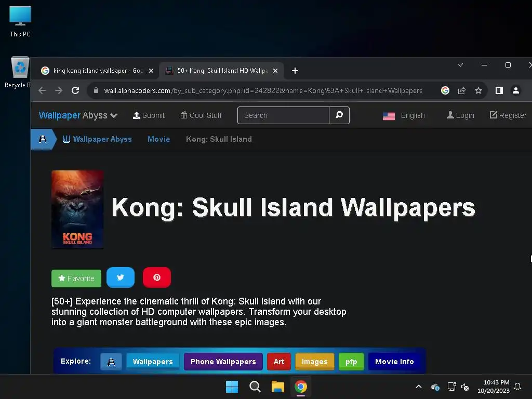Screen dimensions: 532x399
Task: Open Chrome profile menu
Action: [x=516, y=90]
